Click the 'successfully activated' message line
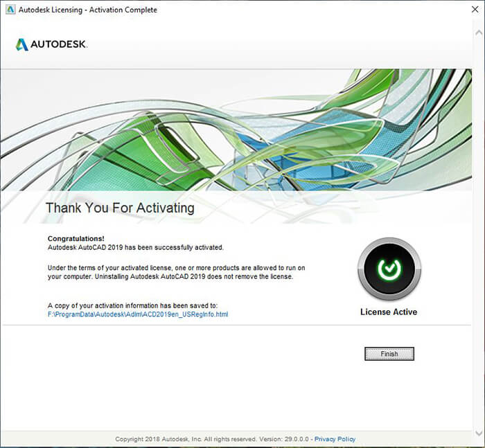Image resolution: width=485 pixels, height=448 pixels. point(136,247)
